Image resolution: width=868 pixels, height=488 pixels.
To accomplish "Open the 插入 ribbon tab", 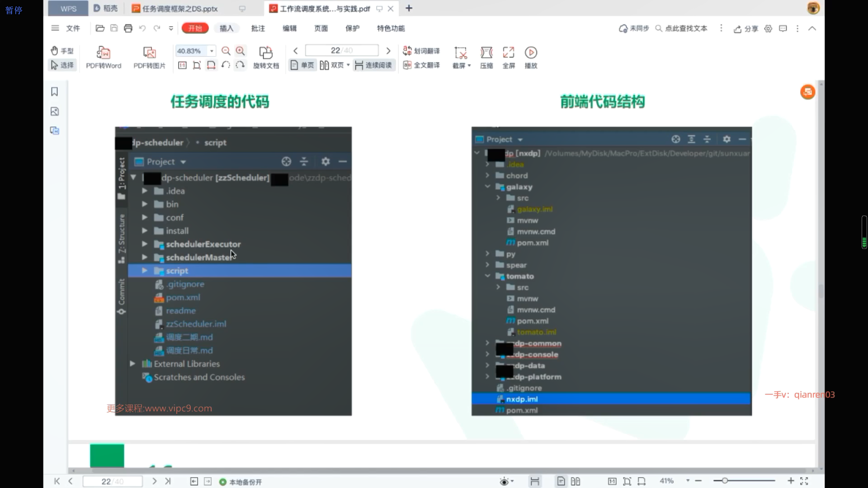I will [226, 28].
